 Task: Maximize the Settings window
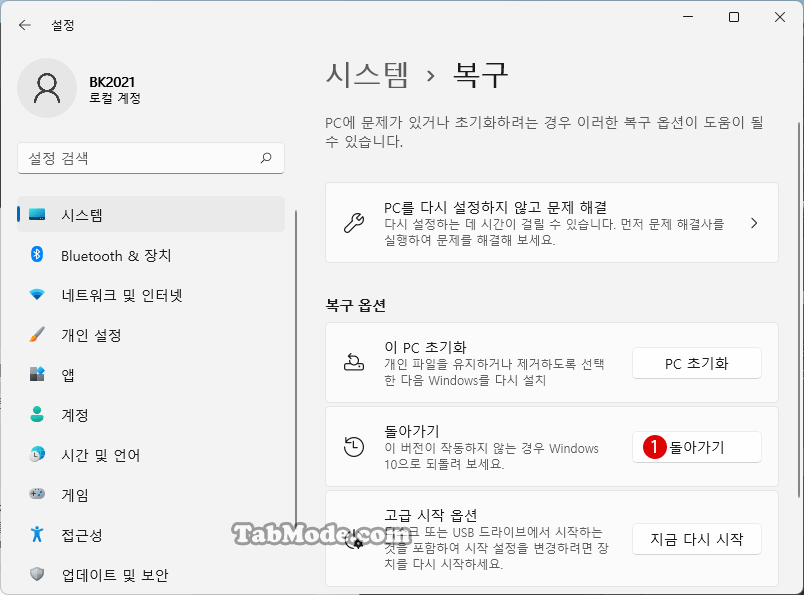(734, 17)
